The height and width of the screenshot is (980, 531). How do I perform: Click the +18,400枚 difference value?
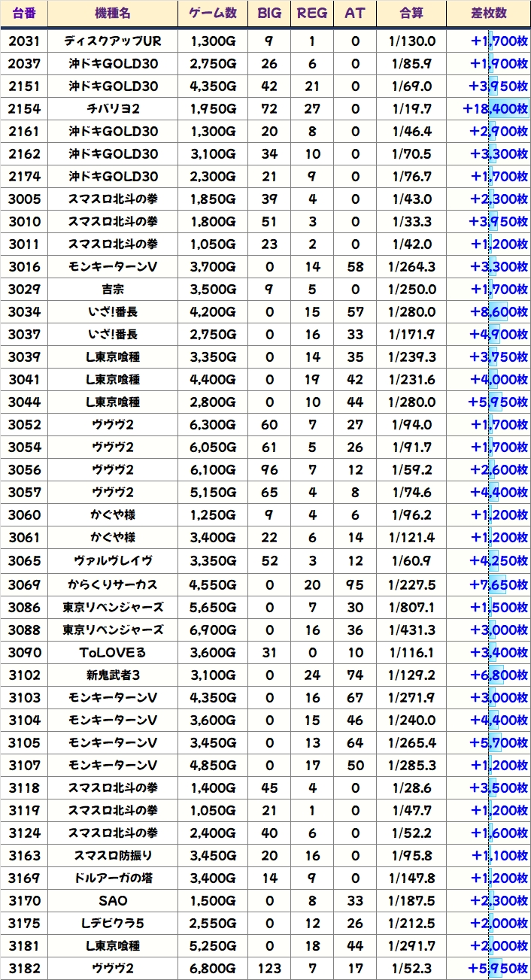495,109
